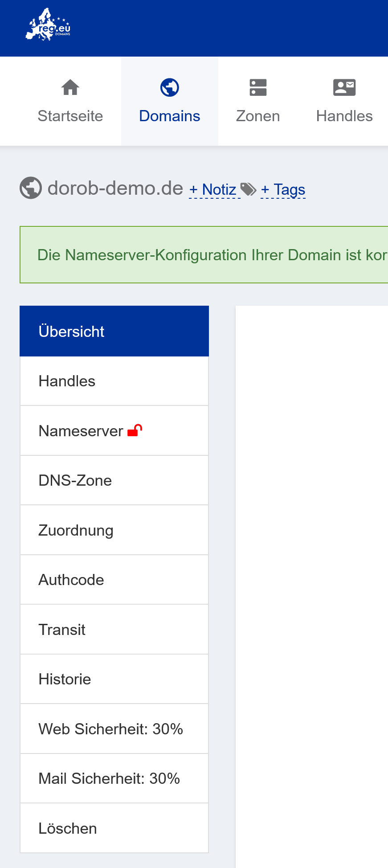This screenshot has height=868, width=388.
Task: Select Löschen to delete domain
Action: tap(114, 828)
